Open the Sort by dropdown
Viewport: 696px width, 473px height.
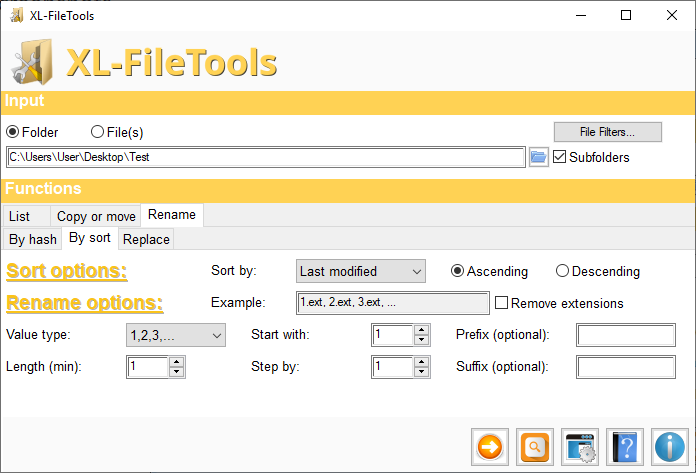pyautogui.click(x=361, y=271)
